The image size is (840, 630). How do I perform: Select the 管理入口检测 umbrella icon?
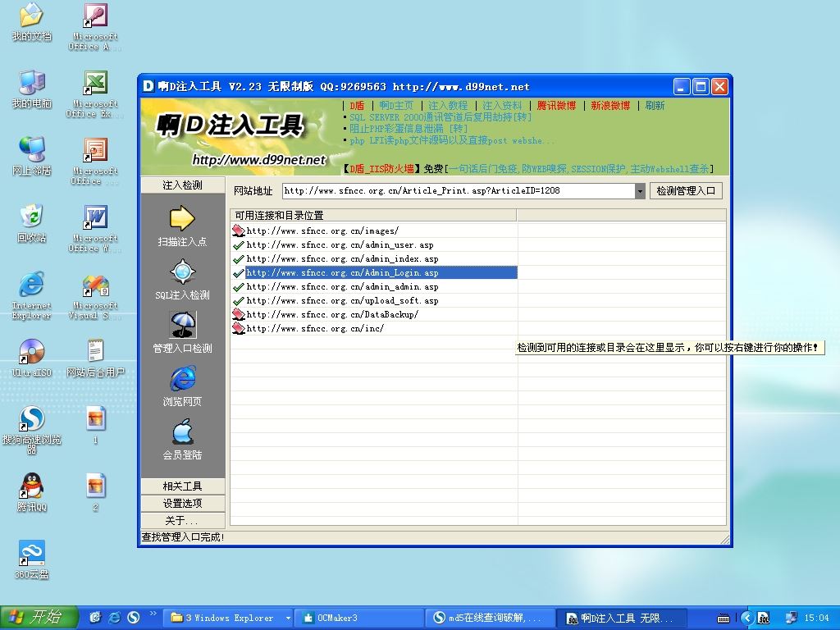pyautogui.click(x=183, y=325)
